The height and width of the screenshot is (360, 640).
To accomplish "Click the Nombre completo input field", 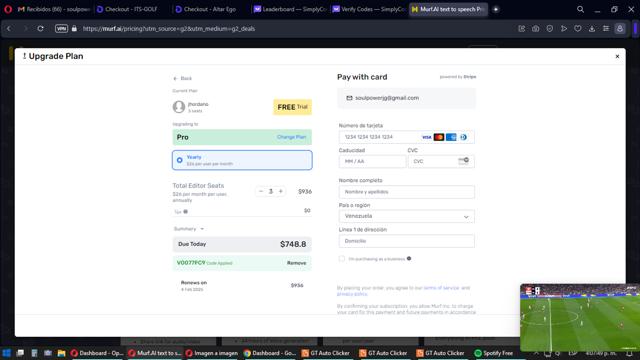I will pyautogui.click(x=407, y=192).
